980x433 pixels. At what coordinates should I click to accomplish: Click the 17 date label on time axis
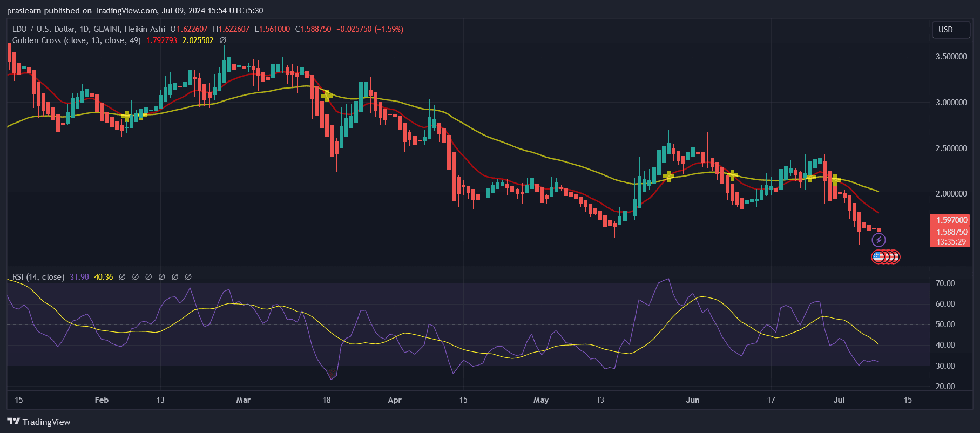[771, 400]
